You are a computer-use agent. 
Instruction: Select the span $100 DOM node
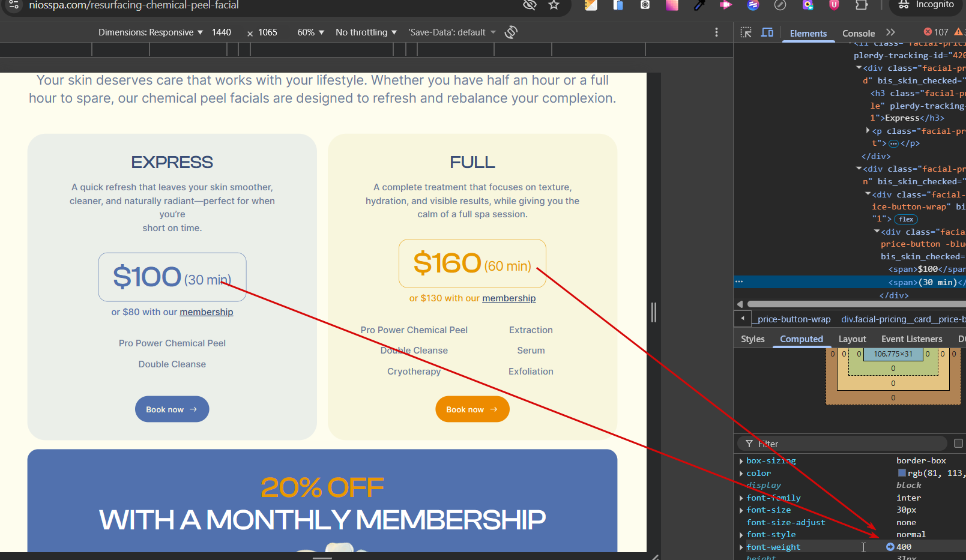(x=926, y=269)
